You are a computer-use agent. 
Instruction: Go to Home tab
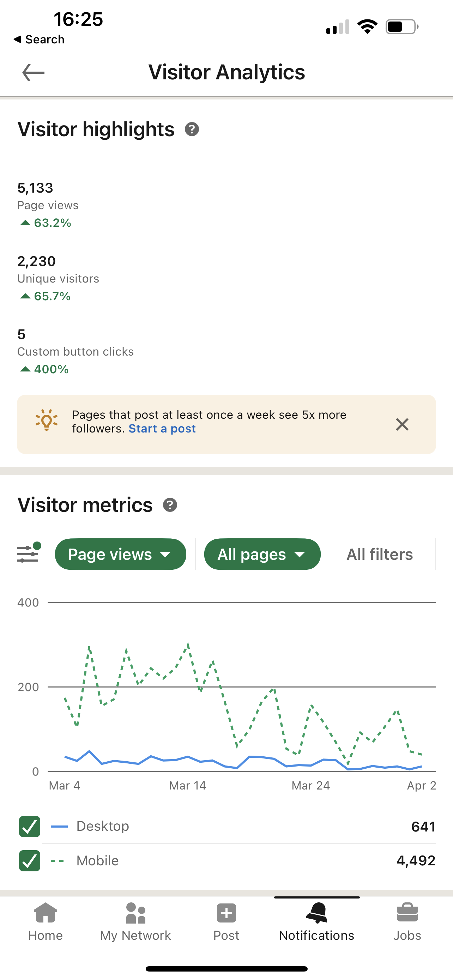point(45,921)
